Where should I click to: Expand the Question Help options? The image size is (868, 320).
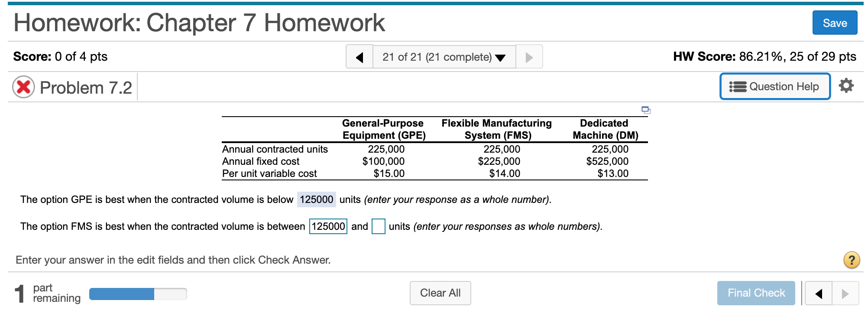click(x=775, y=86)
